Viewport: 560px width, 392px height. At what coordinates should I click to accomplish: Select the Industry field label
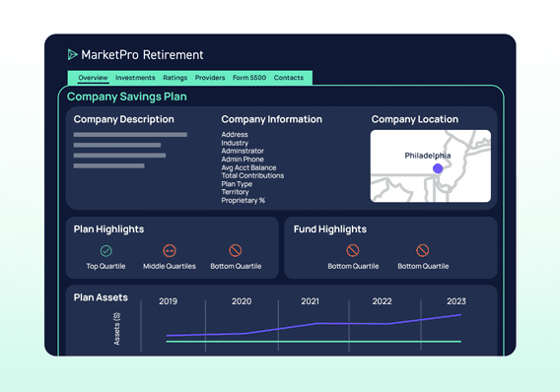point(235,143)
